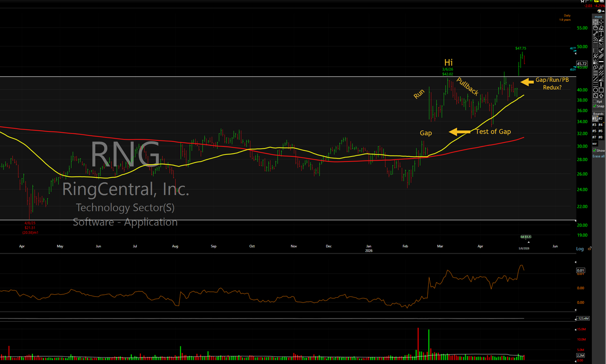Expand the more drawing tools link
Image resolution: width=606 pixels, height=364 pixels.
[x=598, y=17]
